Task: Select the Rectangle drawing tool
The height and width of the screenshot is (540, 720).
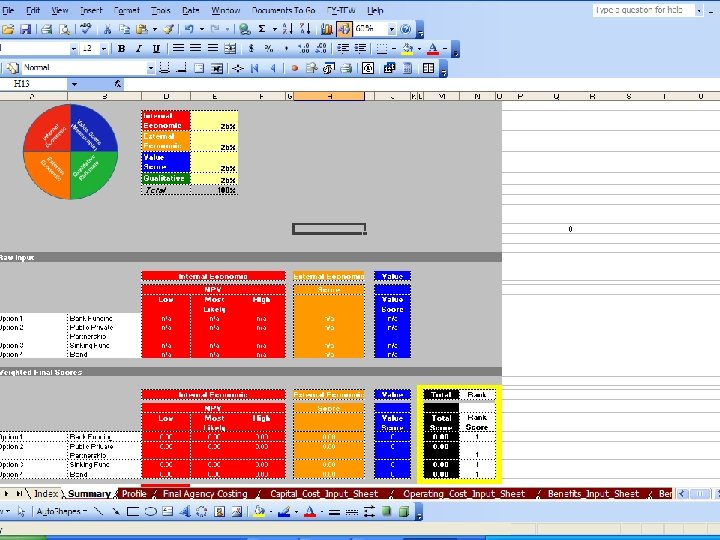Action: click(133, 511)
